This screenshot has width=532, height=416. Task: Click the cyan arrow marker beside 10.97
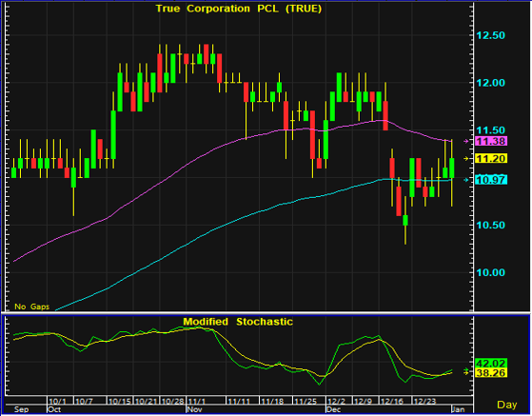click(x=466, y=180)
